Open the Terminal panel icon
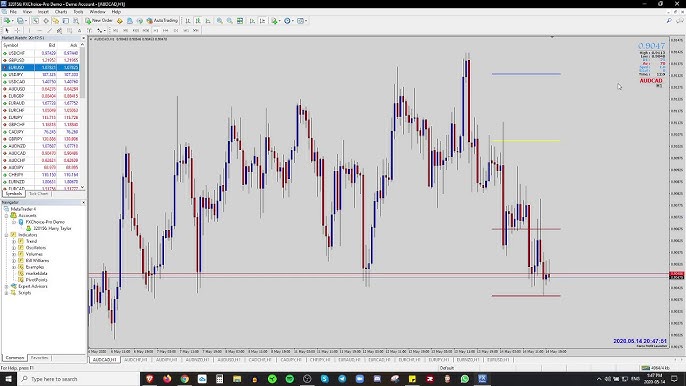Screen dimensions: 686x386 (66, 21)
